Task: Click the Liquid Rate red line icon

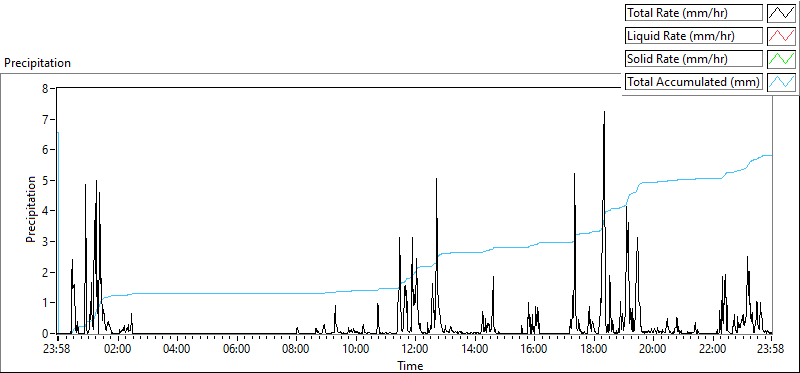Action: (x=782, y=36)
